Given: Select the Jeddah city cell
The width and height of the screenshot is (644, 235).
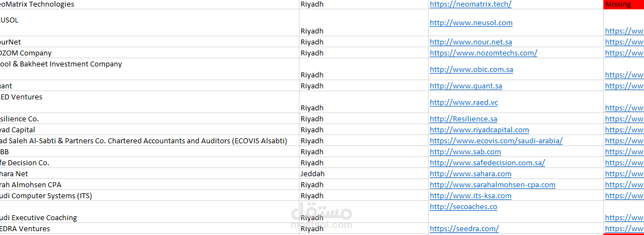Looking at the screenshot, I should pyautogui.click(x=363, y=174).
